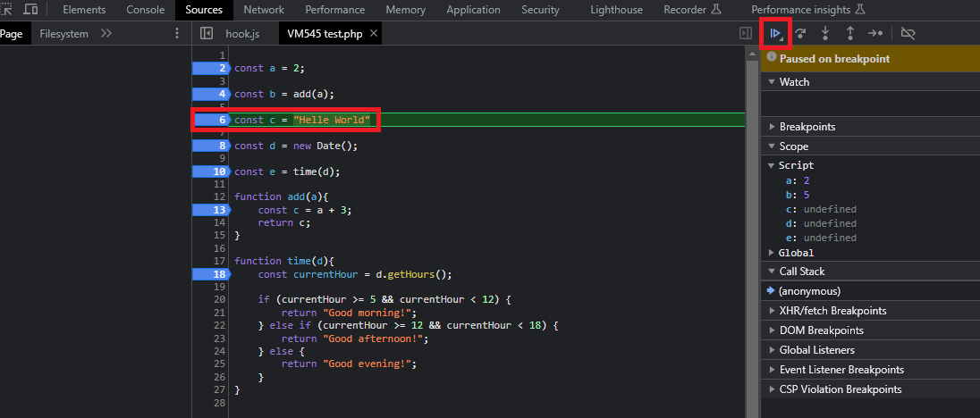Click Step into next function call
Screen dimensions: 980x418
click(x=825, y=34)
